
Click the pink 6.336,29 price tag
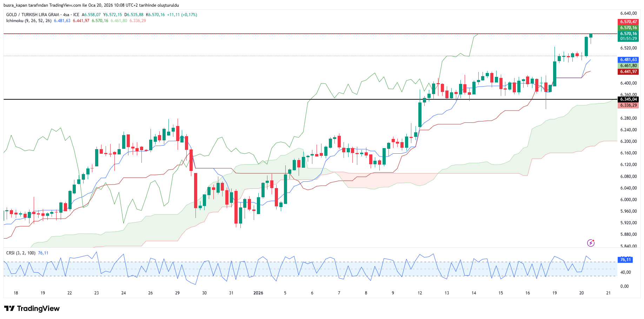tap(628, 105)
